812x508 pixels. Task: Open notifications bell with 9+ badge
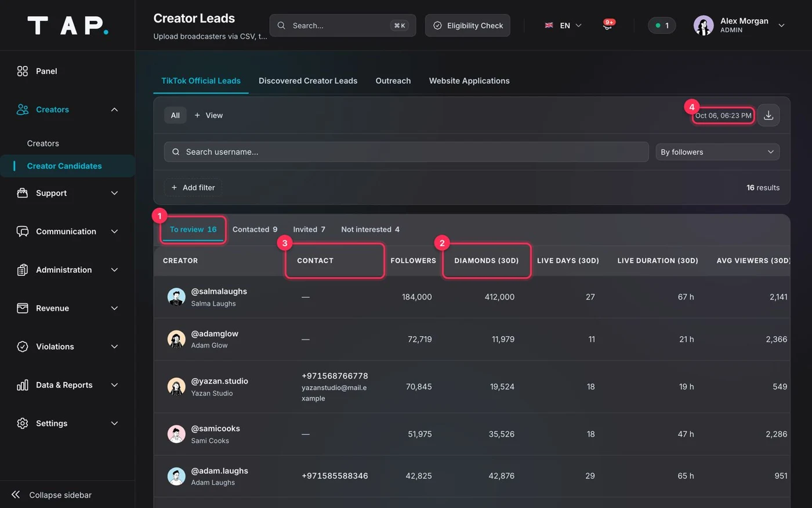607,25
